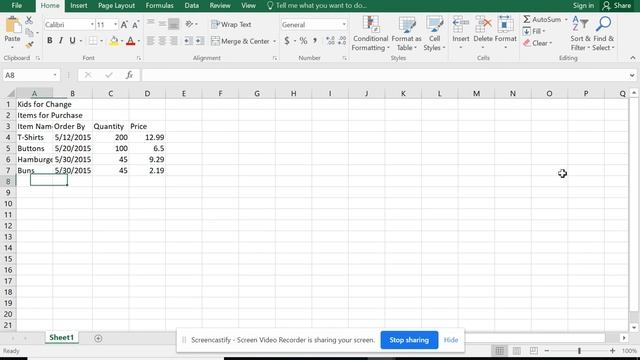Image resolution: width=640 pixels, height=360 pixels.
Task: Switch to Review tab
Action: tap(220, 5)
